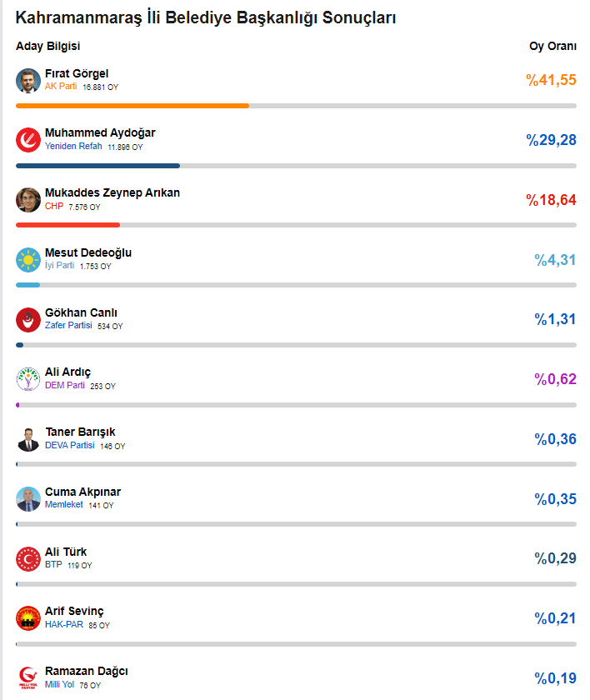The height and width of the screenshot is (700, 590).
Task: Click the AK Parti party label
Action: 61,87
